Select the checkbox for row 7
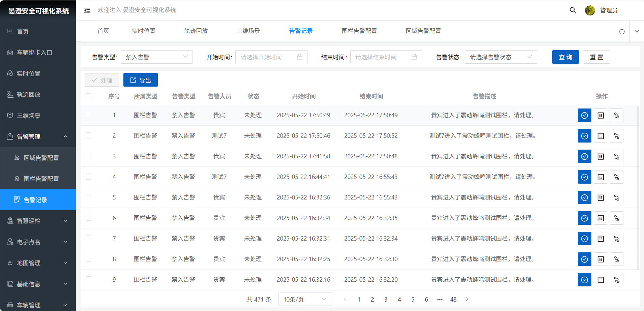644x311 pixels. 89,238
